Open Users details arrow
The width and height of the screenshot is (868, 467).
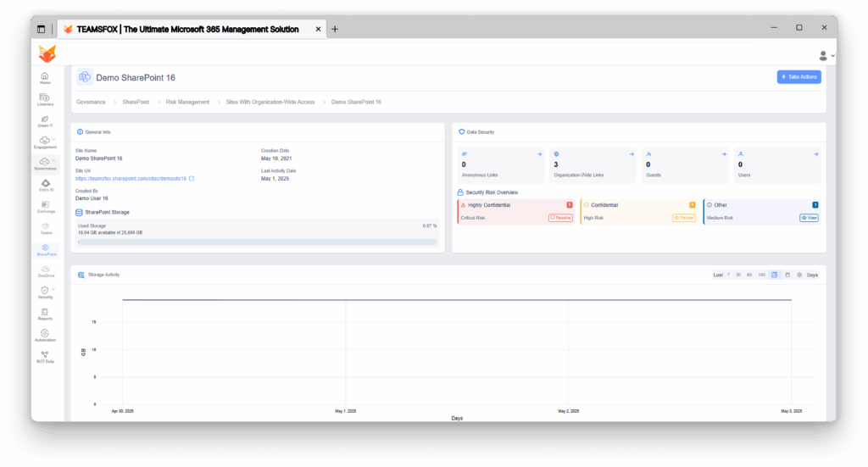[816, 154]
